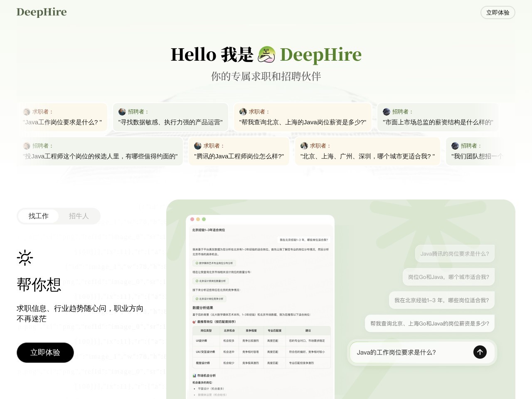Select suggestion 岗位Go和Java，哪个城市适合我?
Image resolution: width=532 pixels, height=399 pixels.
coord(448,277)
